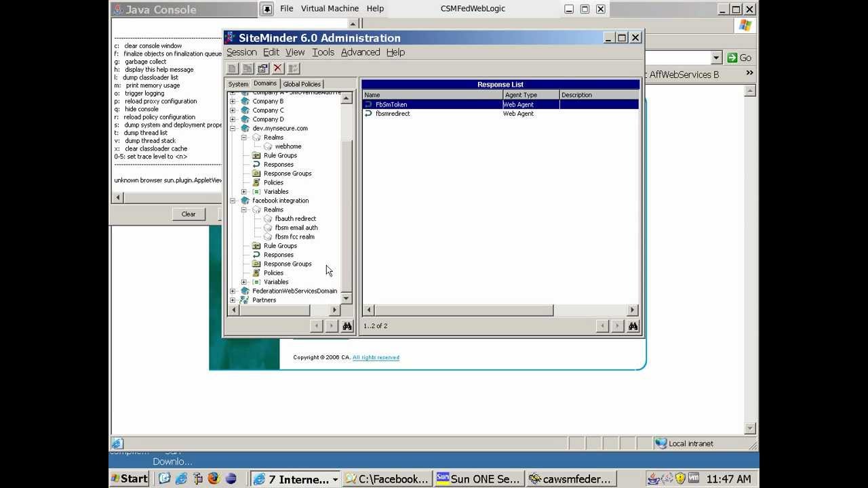The width and height of the screenshot is (868, 488).
Task: Expand the Company D domain
Action: click(233, 119)
